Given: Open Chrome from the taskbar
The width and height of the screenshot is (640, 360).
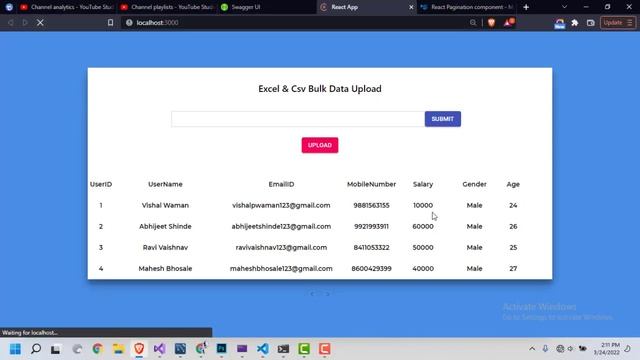Looking at the screenshot, I should pos(98,349).
